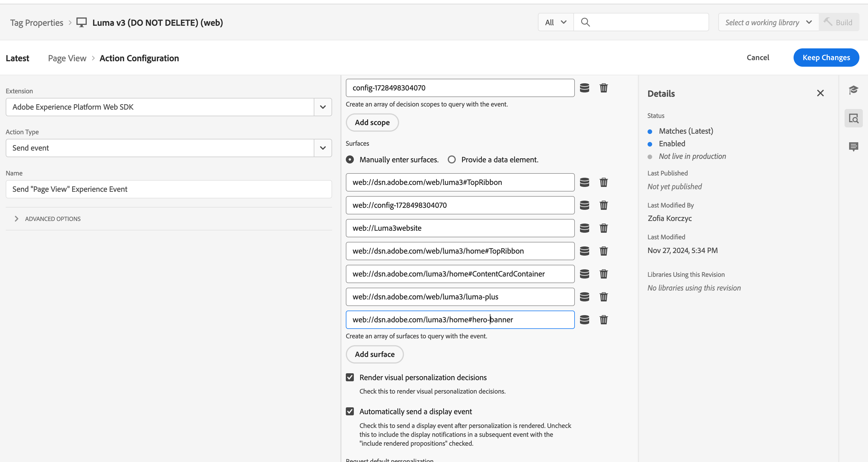Screen dimensions: 868x462
Task: Go to Tag Properties breadcrumb
Action: 37,23
